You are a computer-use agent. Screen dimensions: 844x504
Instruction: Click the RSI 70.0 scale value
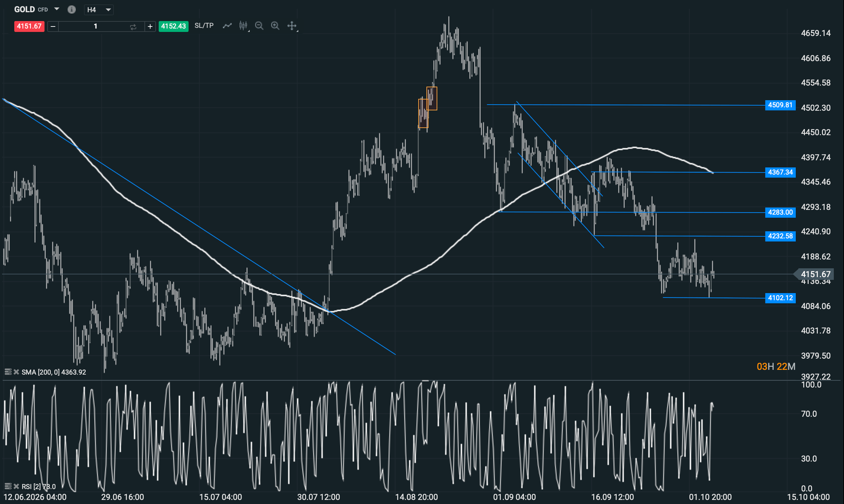click(x=809, y=414)
